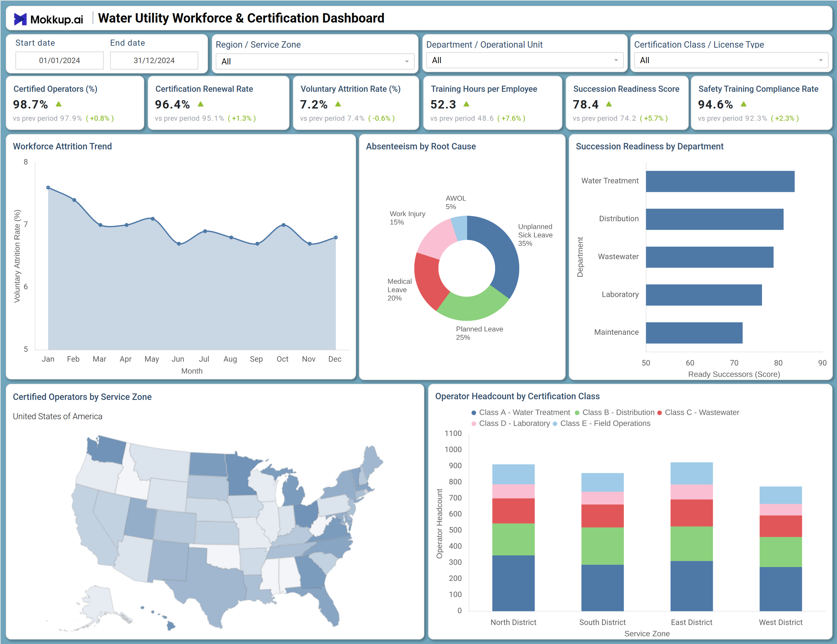Click the Certified Operators by Service Zone title
The width and height of the screenshot is (837, 644).
[82, 397]
